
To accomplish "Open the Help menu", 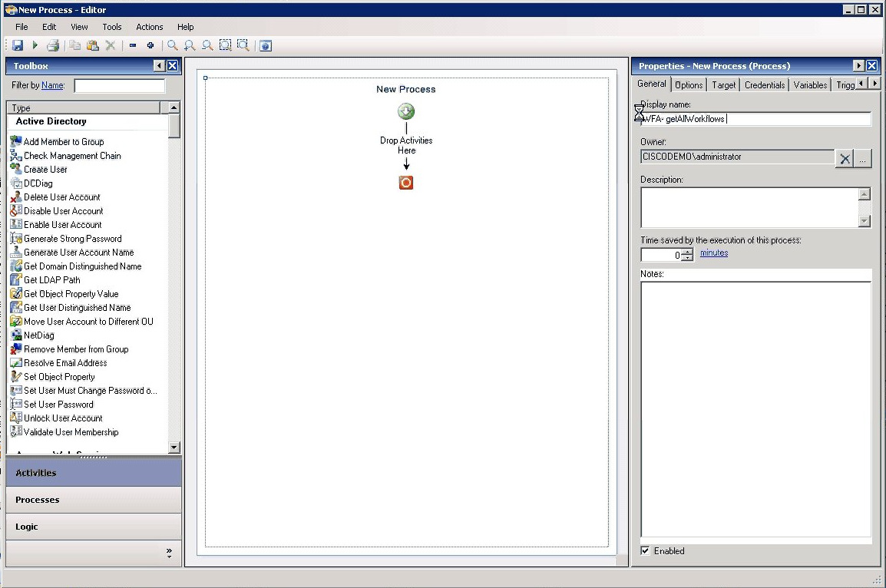I will [x=185, y=27].
